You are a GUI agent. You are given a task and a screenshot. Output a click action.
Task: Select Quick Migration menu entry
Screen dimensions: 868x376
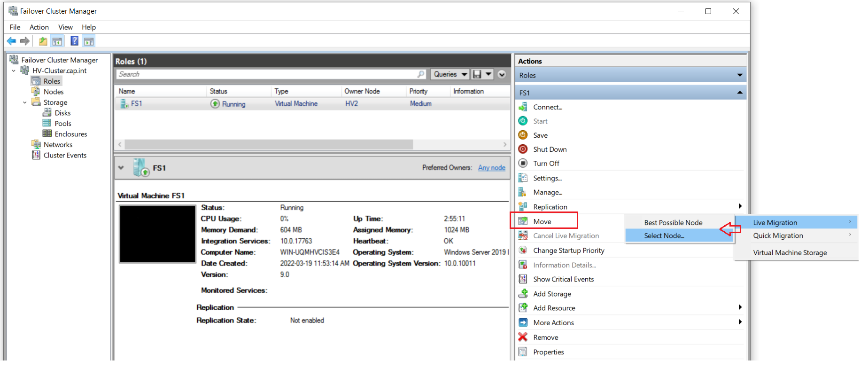(796, 235)
